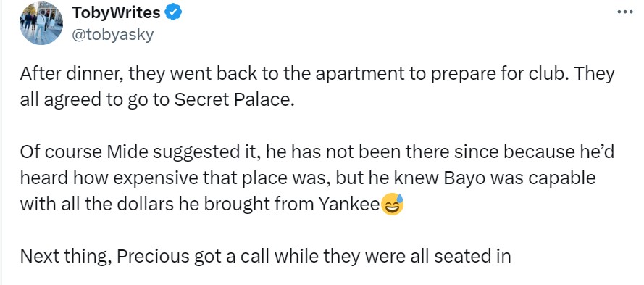The image size is (644, 285).
Task: Open the three-dot more options menu
Action: pos(624,12)
